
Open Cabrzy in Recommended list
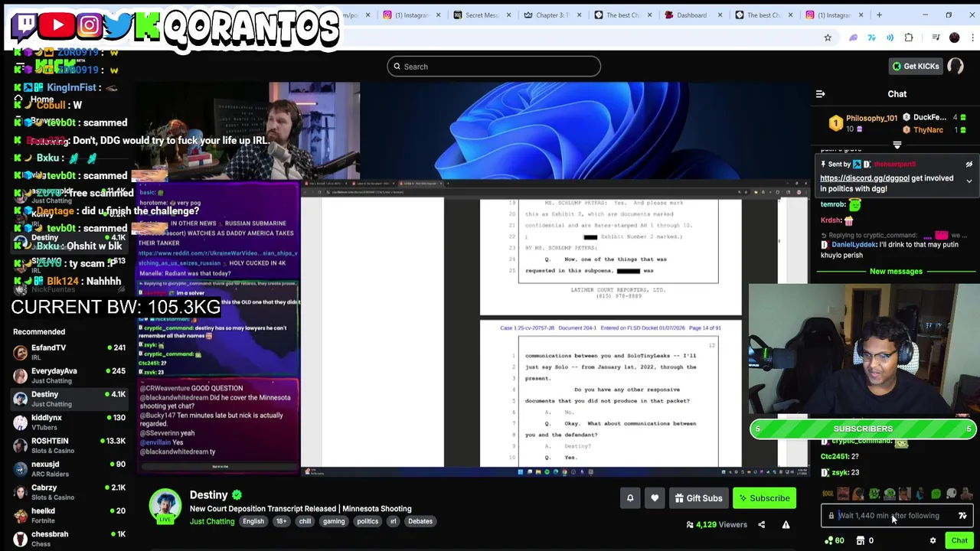click(69, 492)
